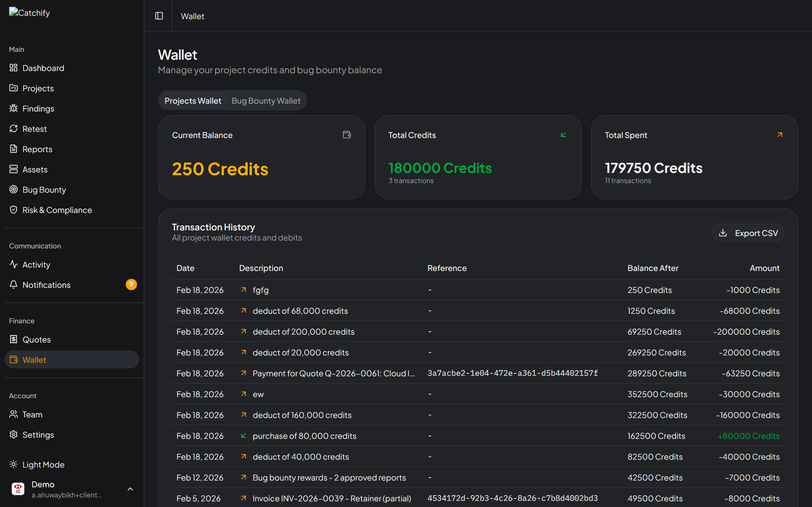Open the Wallet page from the sidebar
Screen dimensions: 812x507
click(34, 359)
